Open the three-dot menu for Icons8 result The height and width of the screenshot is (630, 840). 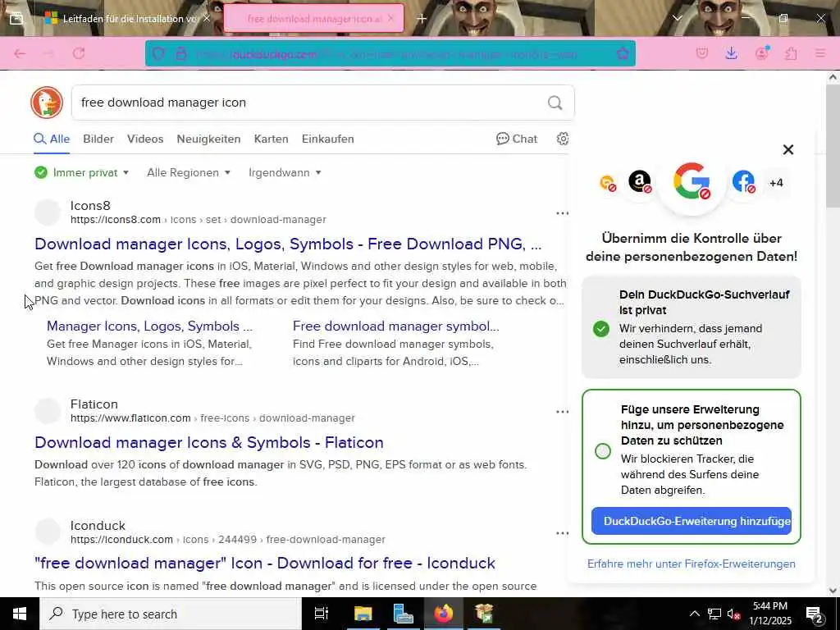click(562, 213)
